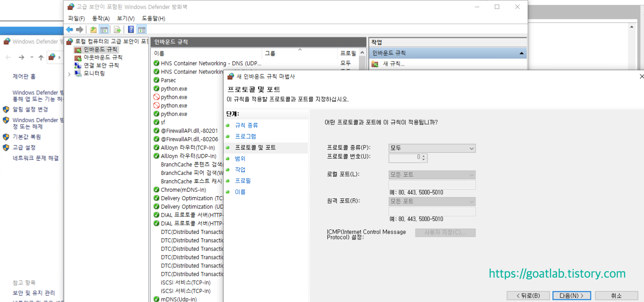
Task: Click the green check icon beside mDNS(Udp-in)
Action: 156,299
